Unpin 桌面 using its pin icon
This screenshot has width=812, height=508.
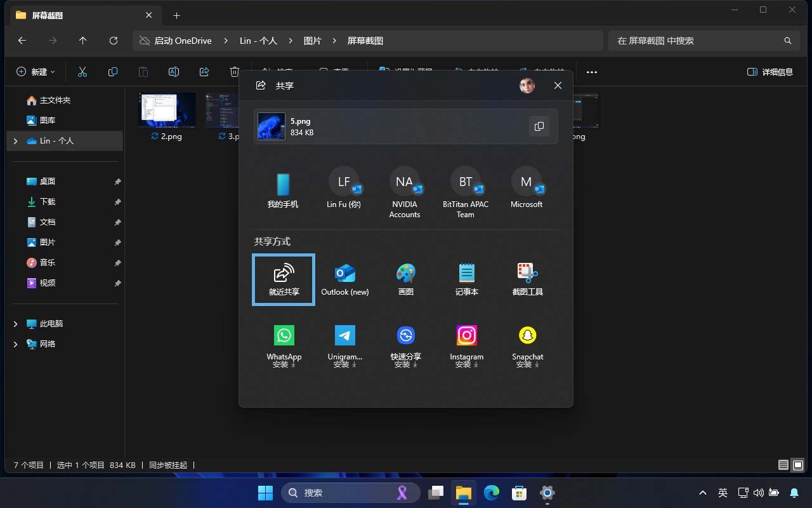pyautogui.click(x=117, y=182)
